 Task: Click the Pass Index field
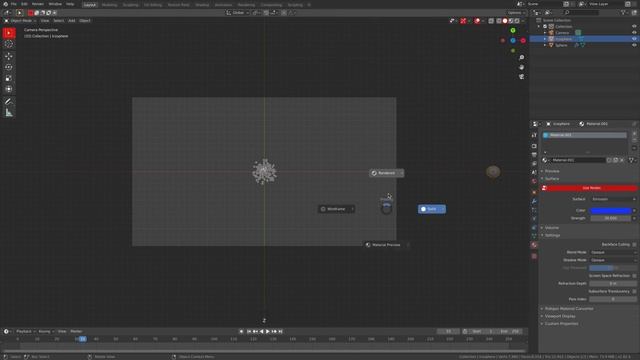coord(613,299)
